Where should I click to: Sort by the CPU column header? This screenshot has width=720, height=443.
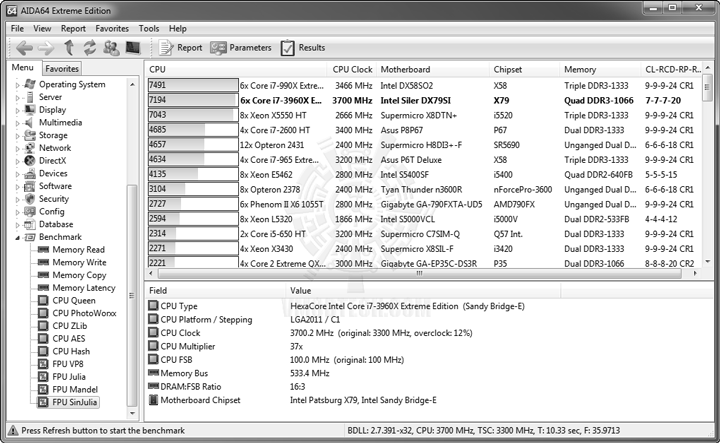(236, 69)
